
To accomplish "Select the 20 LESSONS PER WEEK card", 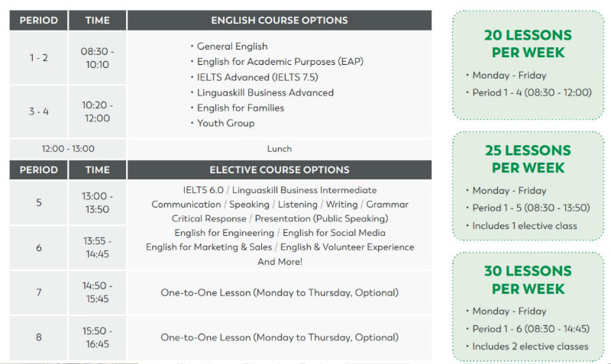I will pos(528,65).
